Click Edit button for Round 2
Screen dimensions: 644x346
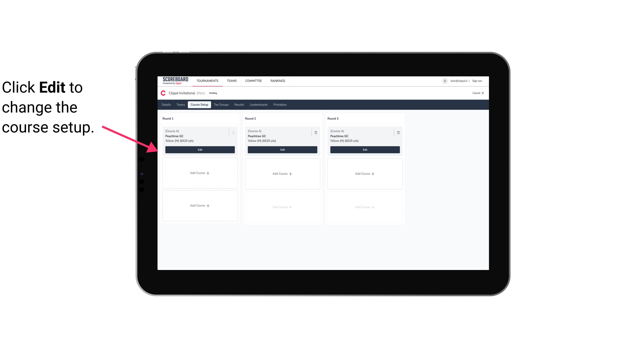pos(282,150)
